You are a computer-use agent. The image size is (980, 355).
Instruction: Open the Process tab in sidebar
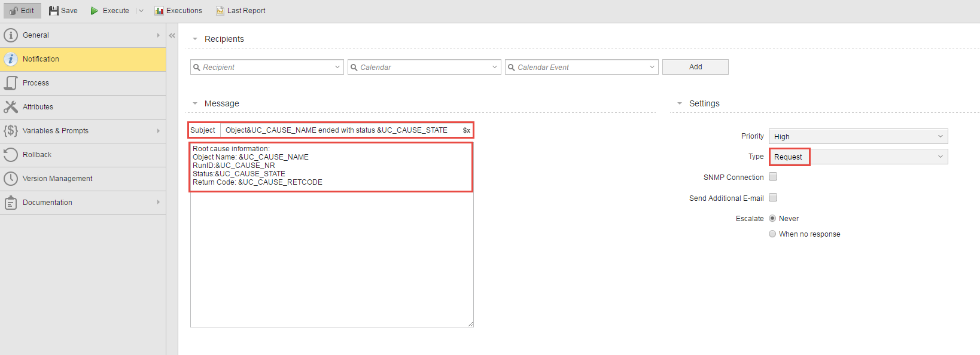click(x=36, y=83)
